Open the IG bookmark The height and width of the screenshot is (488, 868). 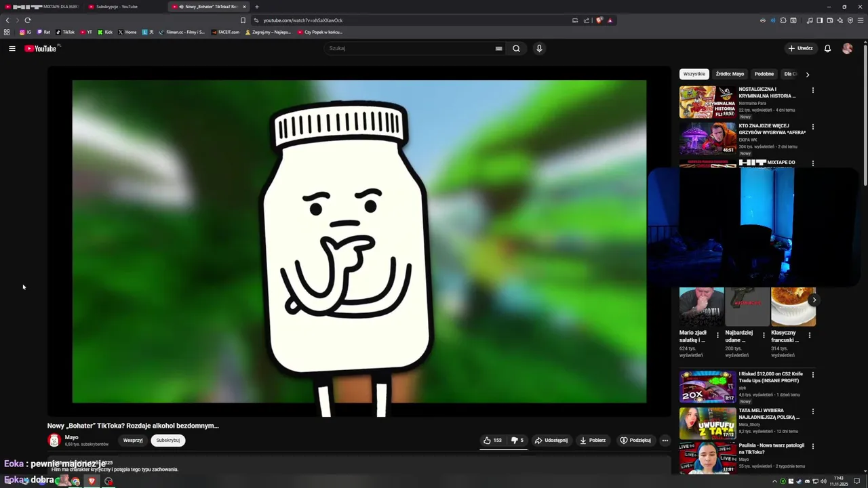point(25,32)
